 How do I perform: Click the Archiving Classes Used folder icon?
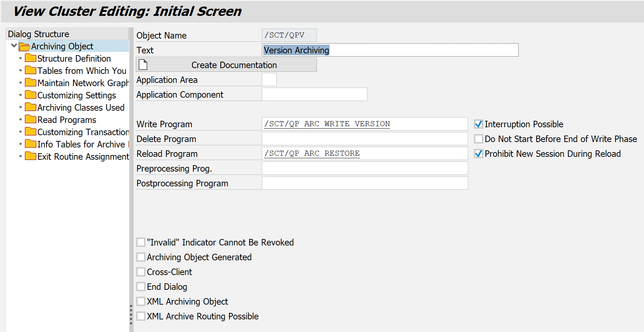(31, 107)
